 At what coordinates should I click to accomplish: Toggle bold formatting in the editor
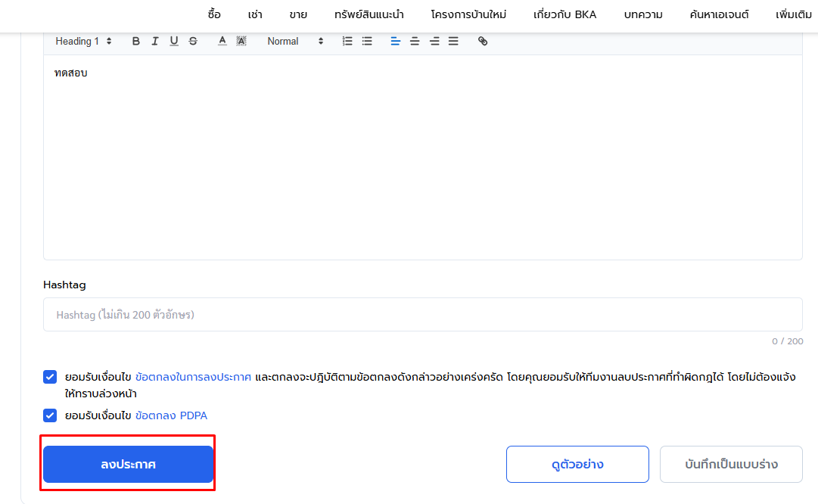136,42
